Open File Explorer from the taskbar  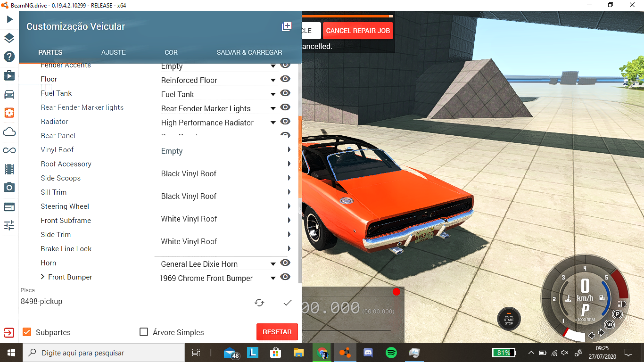pos(299,353)
